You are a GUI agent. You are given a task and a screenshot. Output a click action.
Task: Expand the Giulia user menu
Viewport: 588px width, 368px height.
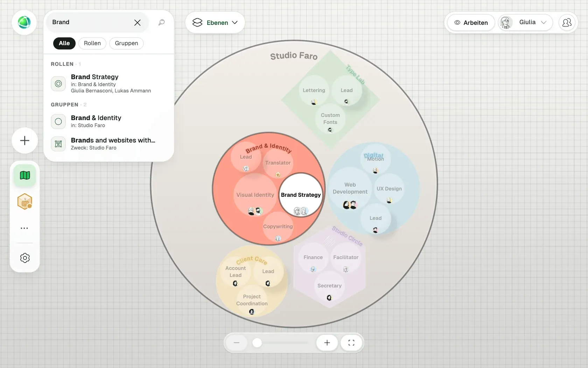[525, 22]
